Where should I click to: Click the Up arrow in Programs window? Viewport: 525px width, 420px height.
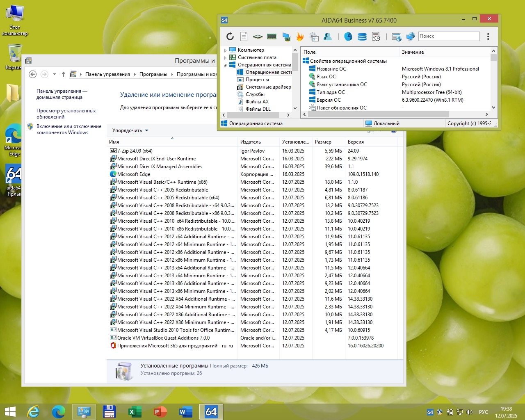click(63, 74)
